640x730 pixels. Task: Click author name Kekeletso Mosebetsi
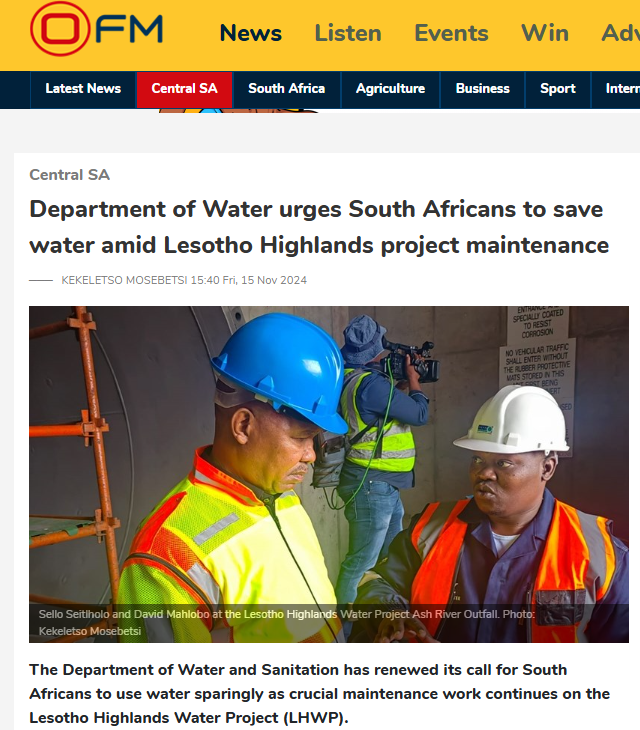pyautogui.click(x=124, y=280)
